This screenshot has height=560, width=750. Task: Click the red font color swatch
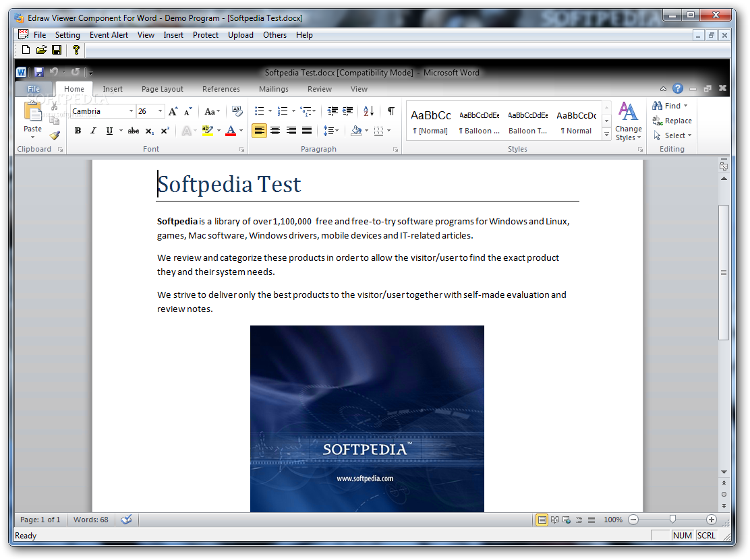231,131
